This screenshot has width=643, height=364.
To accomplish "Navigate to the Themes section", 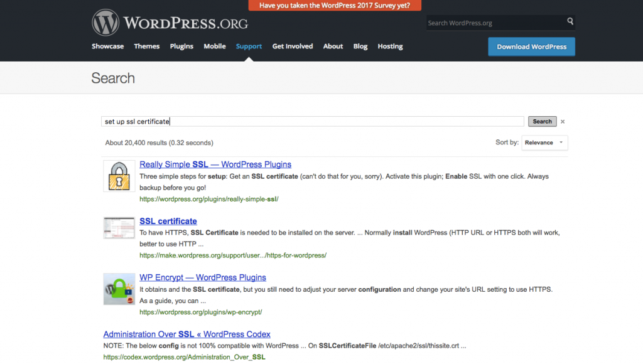I will pyautogui.click(x=146, y=46).
